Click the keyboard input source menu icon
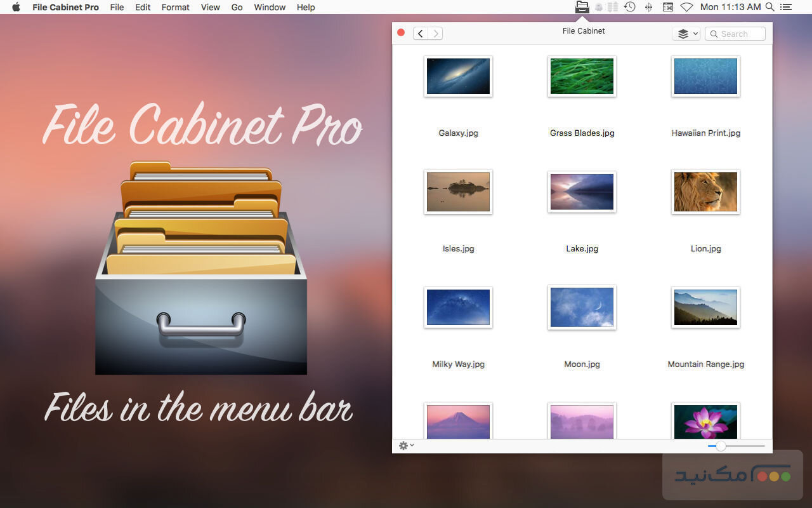This screenshot has height=508, width=812. point(667,7)
